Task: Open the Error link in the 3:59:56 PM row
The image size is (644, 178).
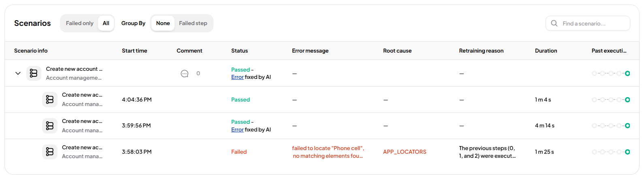Action: (x=237, y=130)
